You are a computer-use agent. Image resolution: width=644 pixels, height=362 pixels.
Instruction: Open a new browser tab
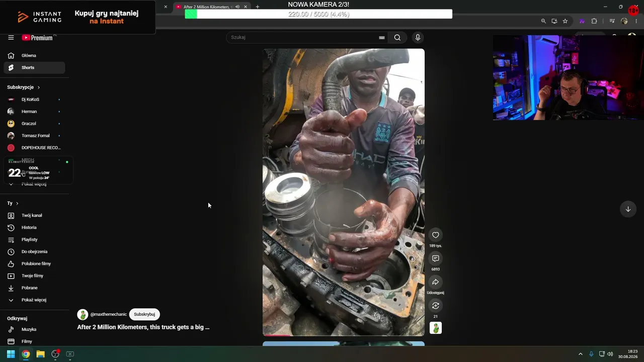pos(258,7)
